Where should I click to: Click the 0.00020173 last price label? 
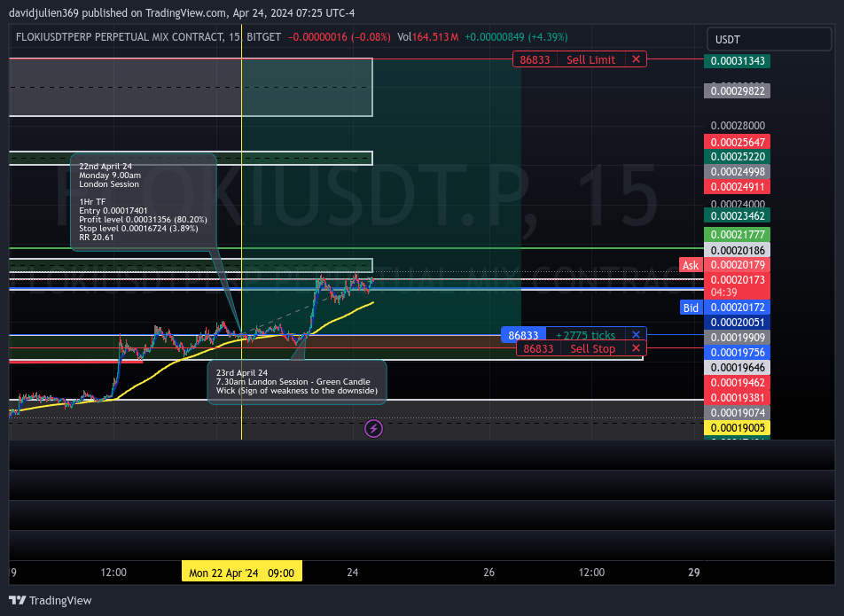coord(737,280)
